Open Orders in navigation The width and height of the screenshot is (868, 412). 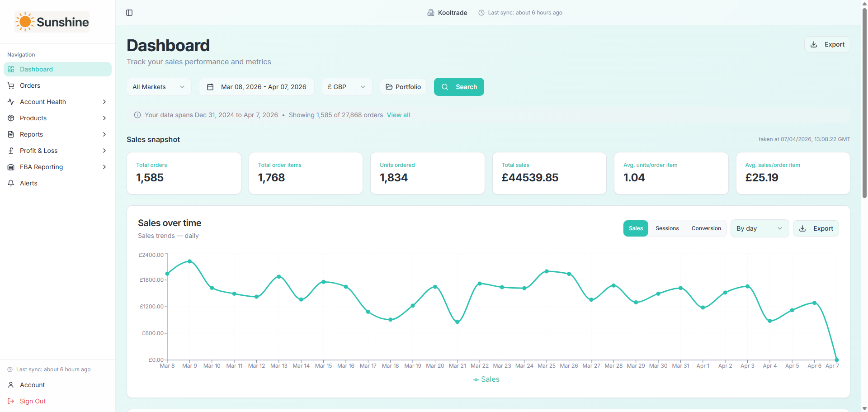(x=57, y=85)
